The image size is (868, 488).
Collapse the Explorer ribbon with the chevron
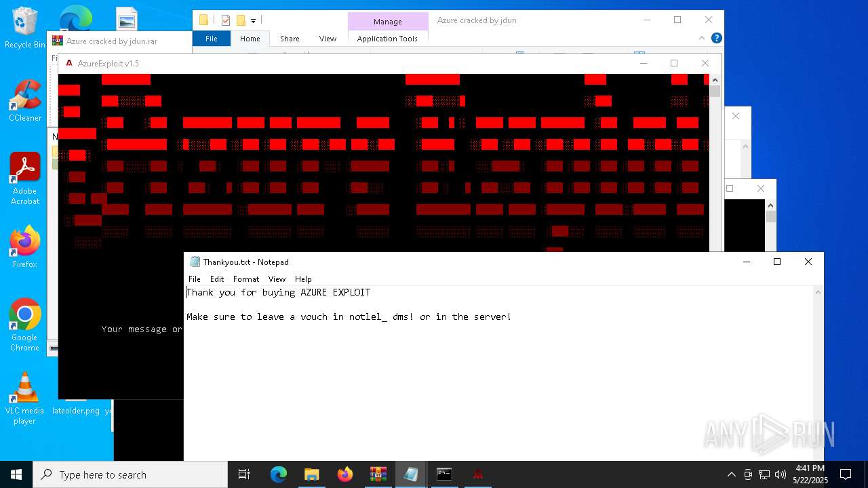[x=703, y=39]
